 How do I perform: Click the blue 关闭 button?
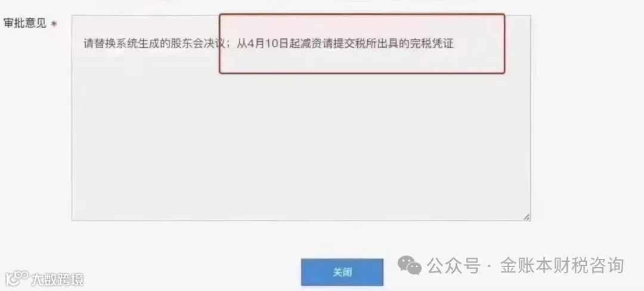coord(342,272)
